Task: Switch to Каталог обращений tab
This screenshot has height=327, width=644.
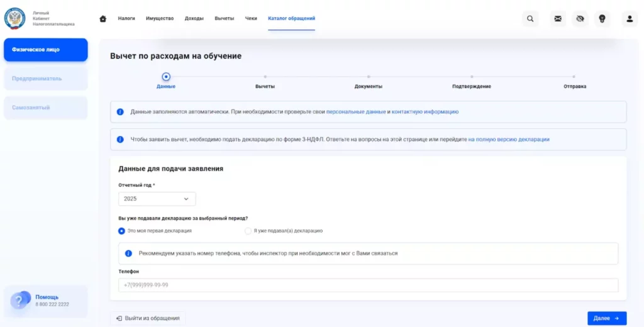Action: click(291, 19)
